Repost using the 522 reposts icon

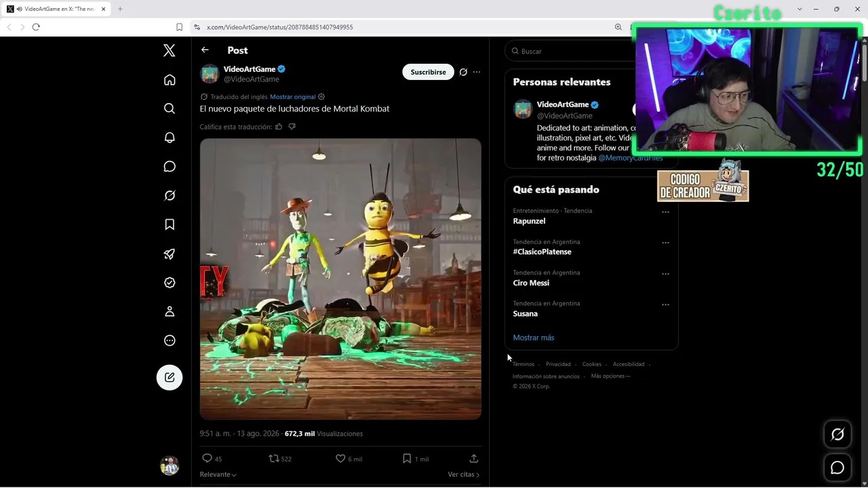[274, 459]
